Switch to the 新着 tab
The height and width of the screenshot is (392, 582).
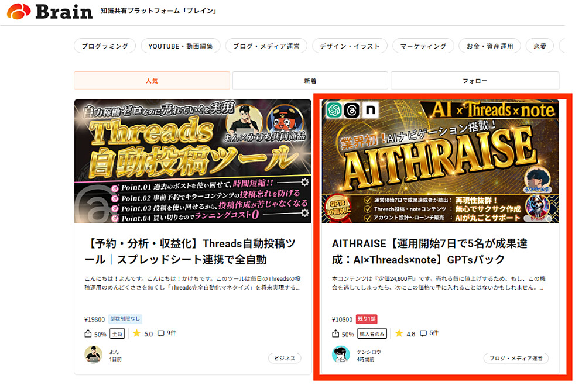(x=310, y=81)
